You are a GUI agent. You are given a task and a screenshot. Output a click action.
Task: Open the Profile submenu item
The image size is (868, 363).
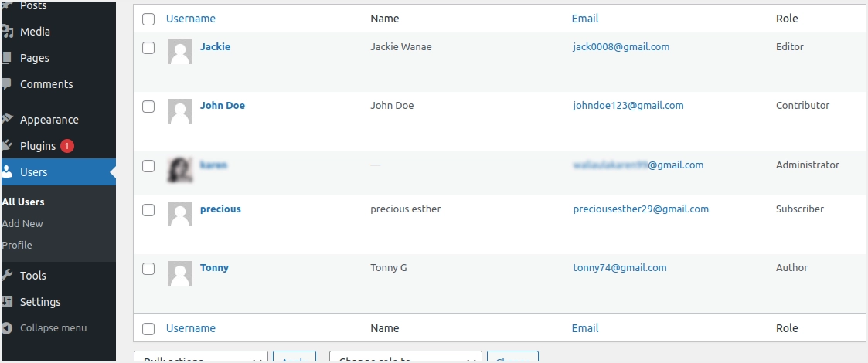[16, 245]
